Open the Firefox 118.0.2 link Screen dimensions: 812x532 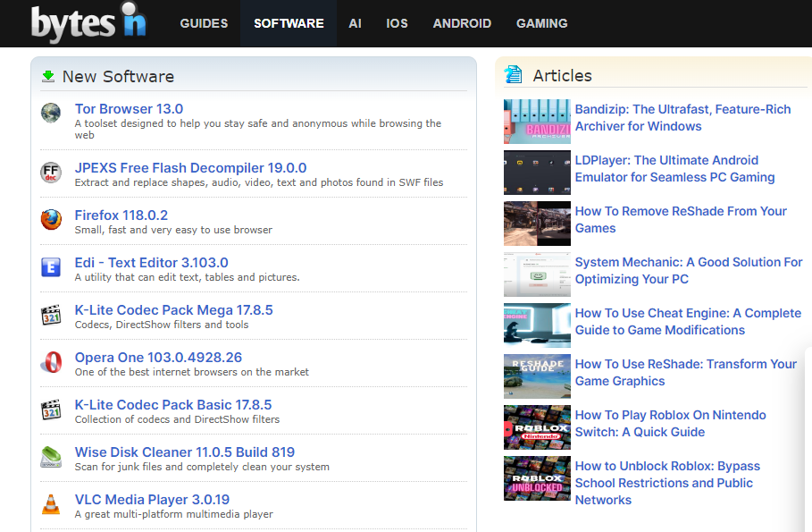click(x=121, y=215)
